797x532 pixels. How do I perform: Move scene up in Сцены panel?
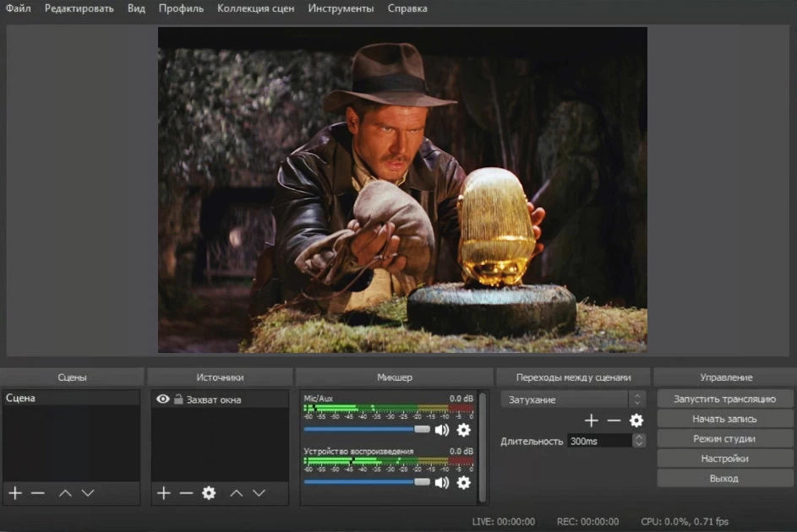click(65, 493)
